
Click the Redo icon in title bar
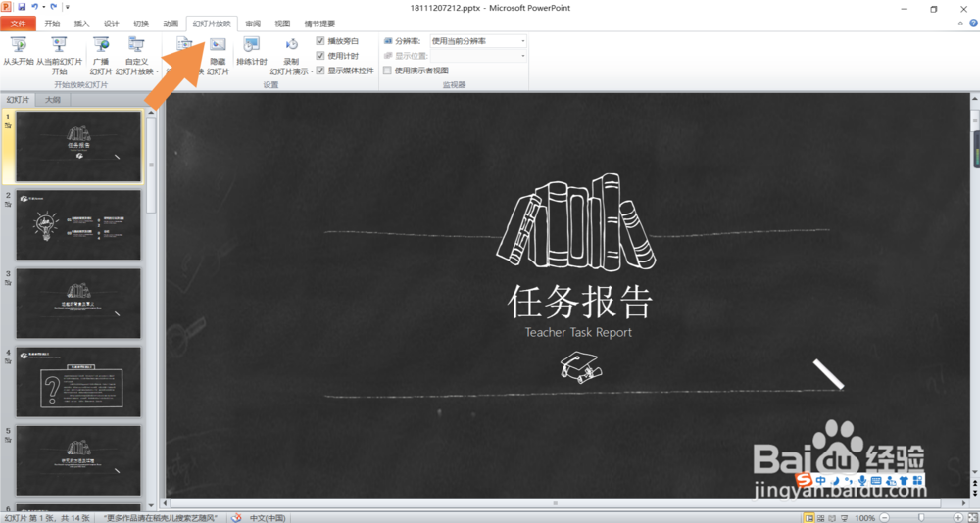[x=53, y=7]
